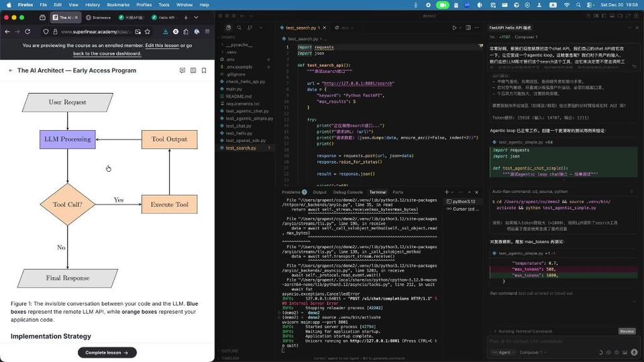This screenshot has width=644, height=362.
Task: Switch to the Output panel tab
Action: [x=319, y=192]
